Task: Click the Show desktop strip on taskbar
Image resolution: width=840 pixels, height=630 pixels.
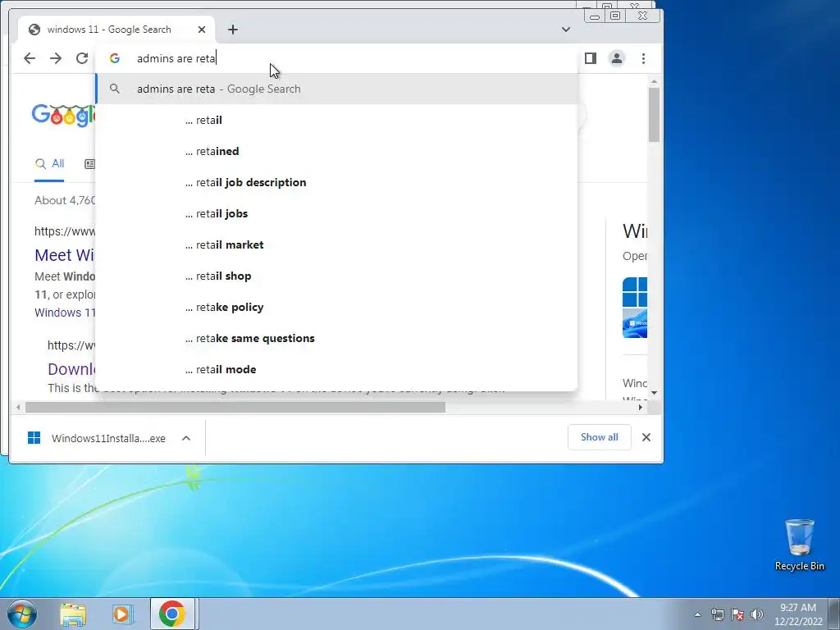Action: coord(834,614)
